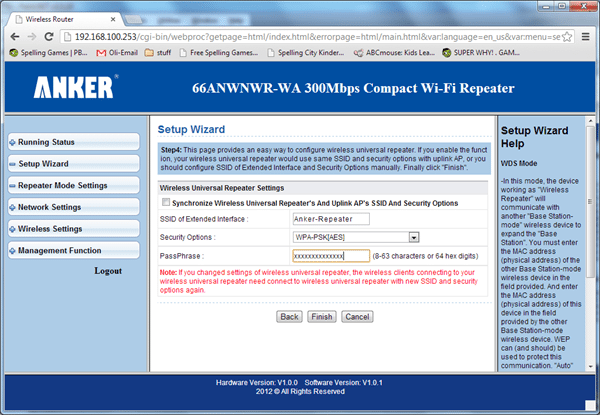Open the stuff bookmarks folder

pos(158,53)
